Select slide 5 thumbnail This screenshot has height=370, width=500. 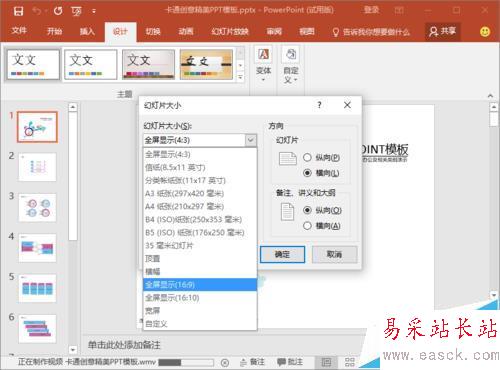pyautogui.click(x=37, y=288)
